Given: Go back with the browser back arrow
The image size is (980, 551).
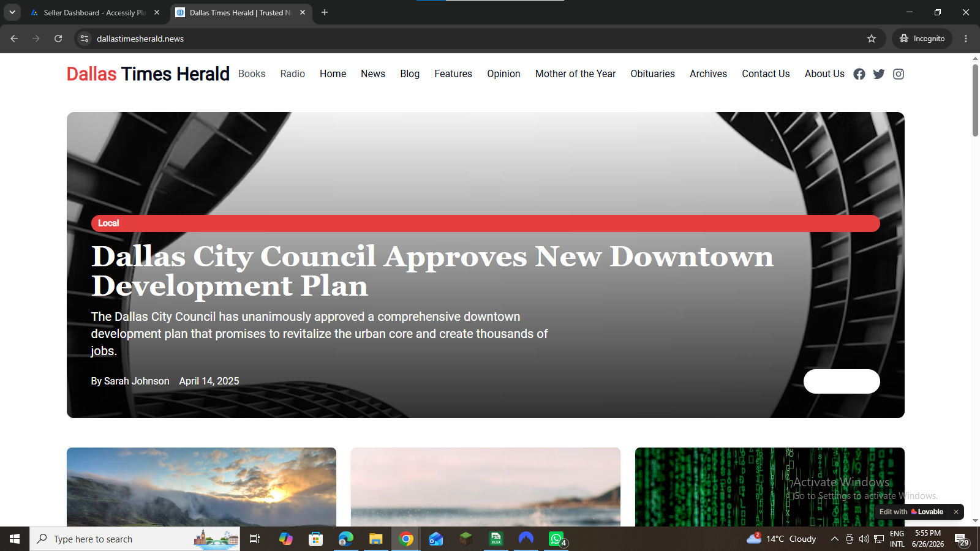Looking at the screenshot, I should (x=14, y=39).
